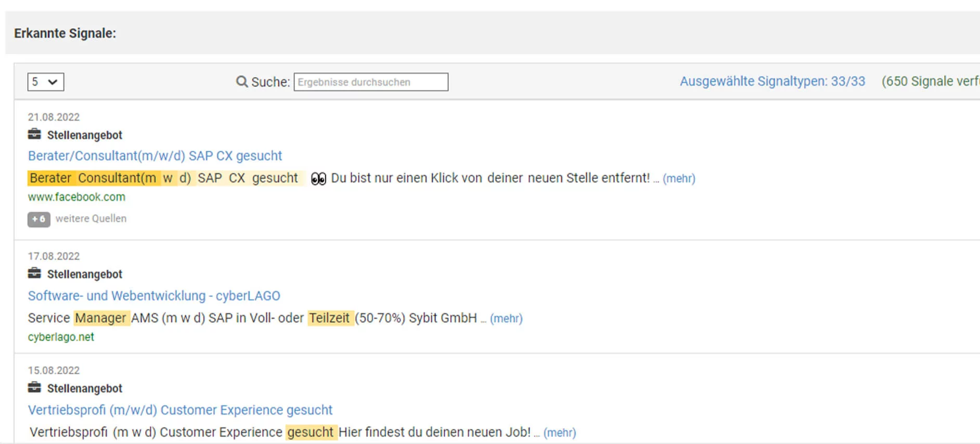This screenshot has height=444, width=980.
Task: Click the '+6' further sources badge
Action: tap(39, 219)
